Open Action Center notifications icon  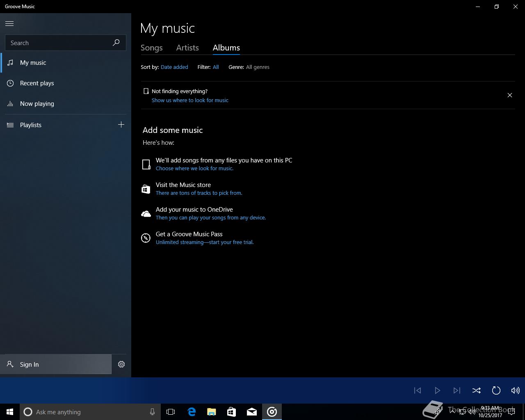(511, 412)
